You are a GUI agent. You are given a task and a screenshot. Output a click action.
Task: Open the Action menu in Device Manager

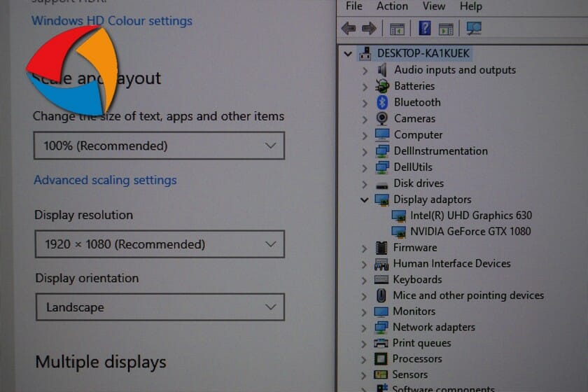392,6
